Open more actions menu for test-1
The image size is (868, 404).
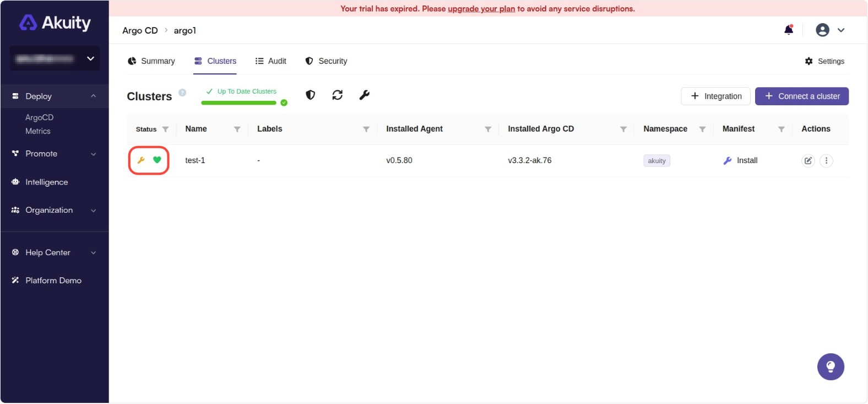point(826,160)
